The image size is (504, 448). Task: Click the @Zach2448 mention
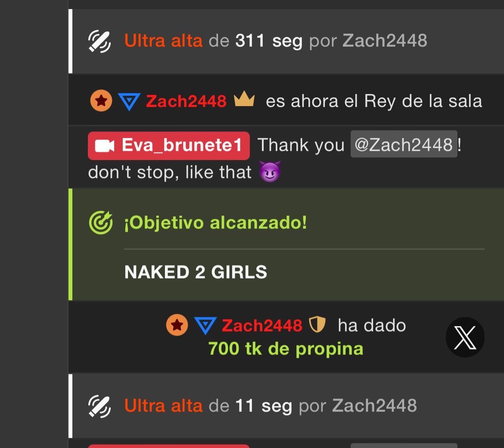click(x=404, y=144)
